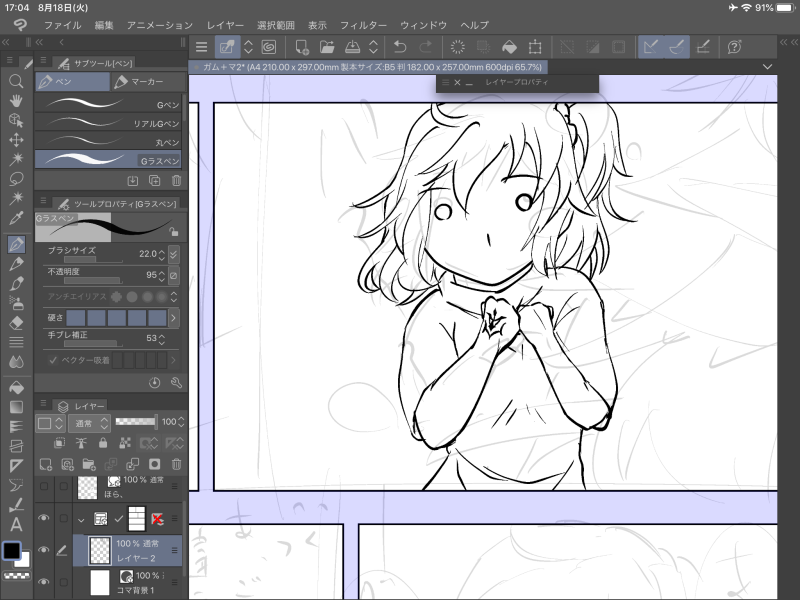Open アニメーション menu
This screenshot has width=800, height=600.
[160, 25]
